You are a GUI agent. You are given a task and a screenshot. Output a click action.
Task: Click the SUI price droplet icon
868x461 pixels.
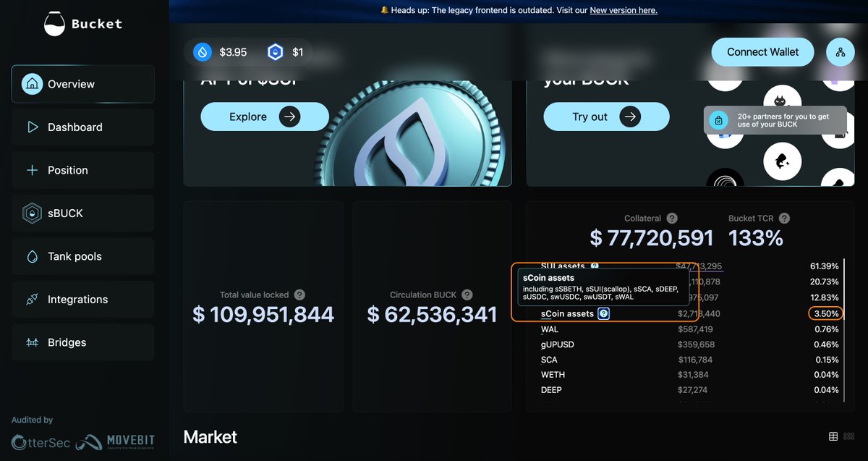tap(203, 52)
